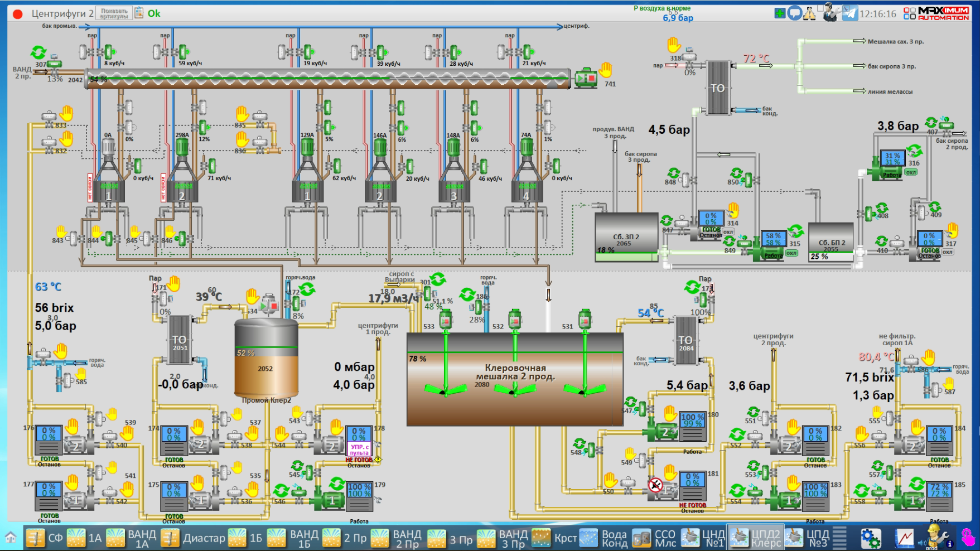Toggle manual-mode hand above valve 318
The height and width of the screenshot is (551, 980).
pos(674,44)
